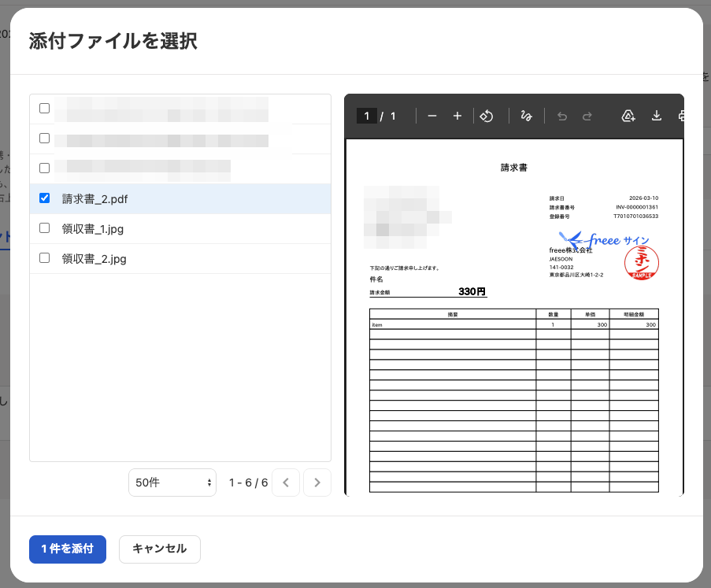Image resolution: width=711 pixels, height=588 pixels.
Task: Click the 請求書 title in PDF preview
Action: (513, 168)
